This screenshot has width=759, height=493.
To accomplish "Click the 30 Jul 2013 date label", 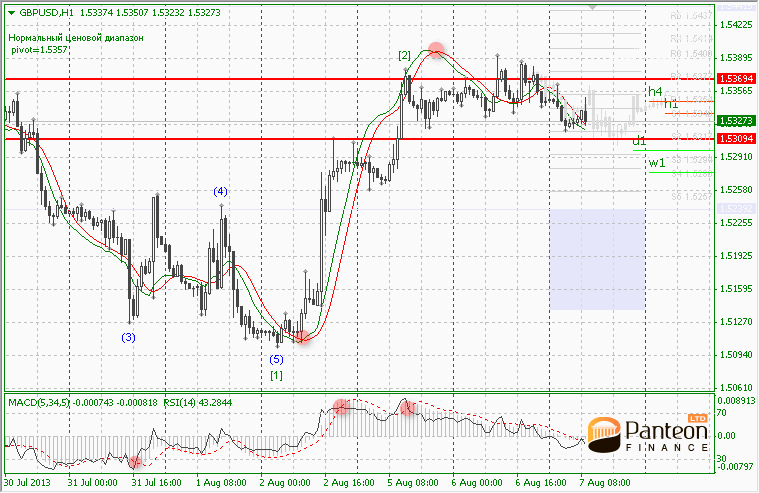I will click(x=27, y=483).
